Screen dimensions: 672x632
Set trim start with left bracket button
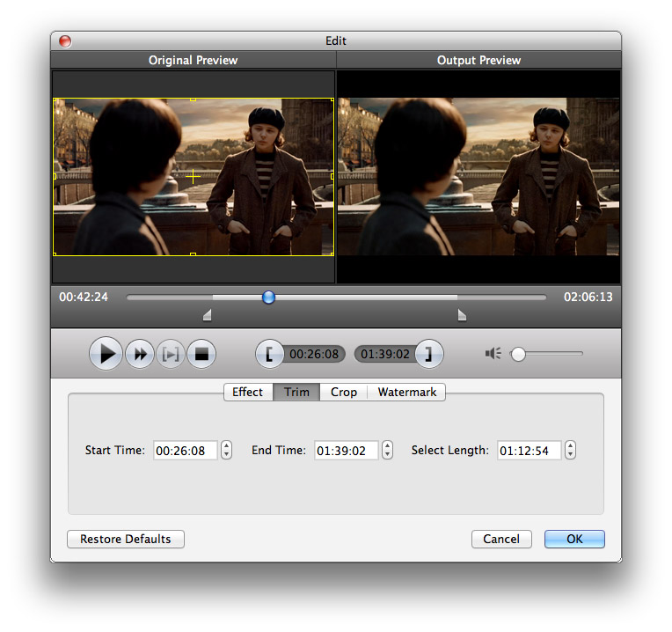coord(269,354)
